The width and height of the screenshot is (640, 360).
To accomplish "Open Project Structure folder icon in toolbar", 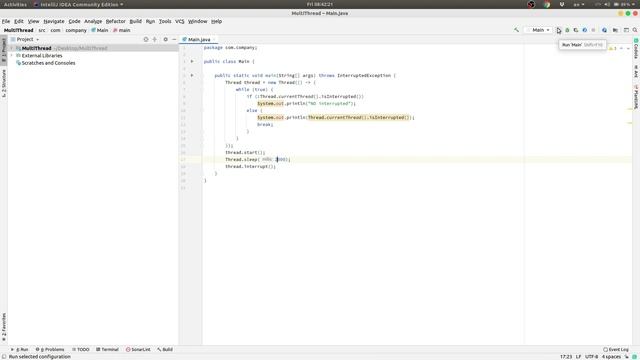I will [x=615, y=30].
